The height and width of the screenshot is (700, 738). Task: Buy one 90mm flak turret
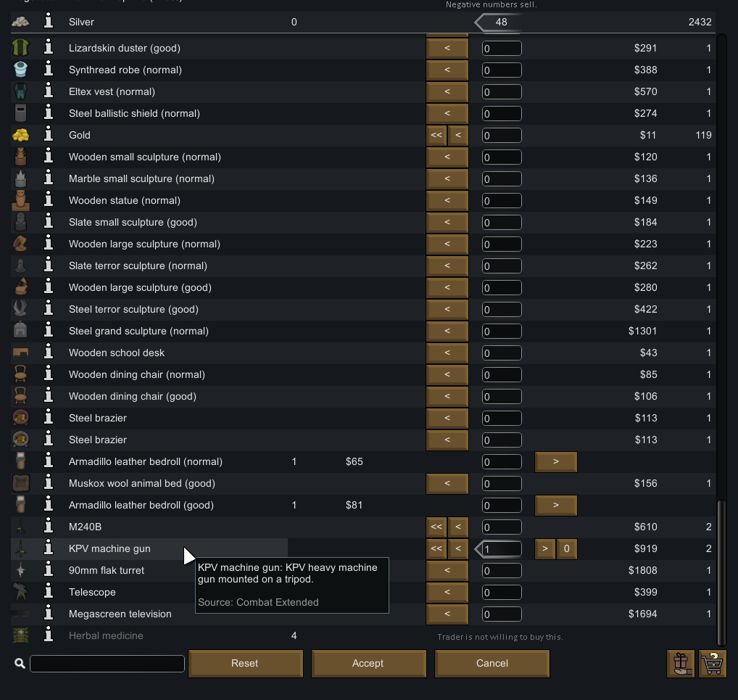pos(447,570)
